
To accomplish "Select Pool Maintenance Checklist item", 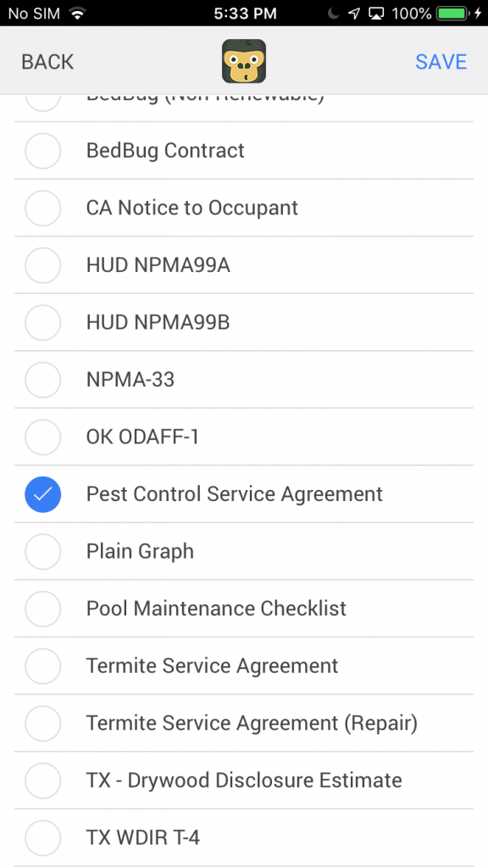I will pos(244,609).
